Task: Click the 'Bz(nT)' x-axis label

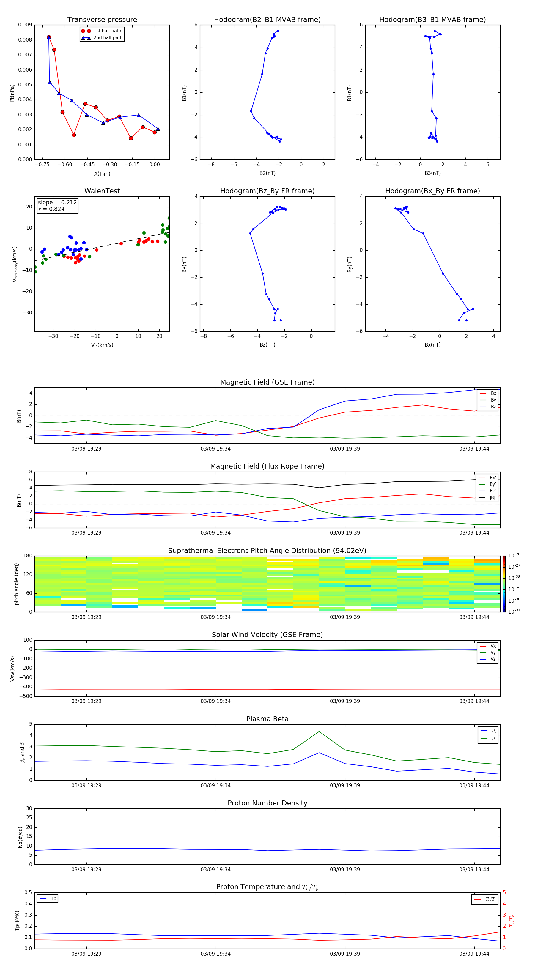Action: (x=267, y=345)
